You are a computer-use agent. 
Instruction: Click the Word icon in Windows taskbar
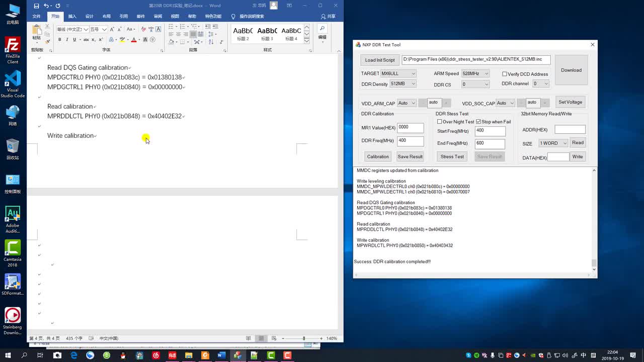pyautogui.click(x=221, y=355)
